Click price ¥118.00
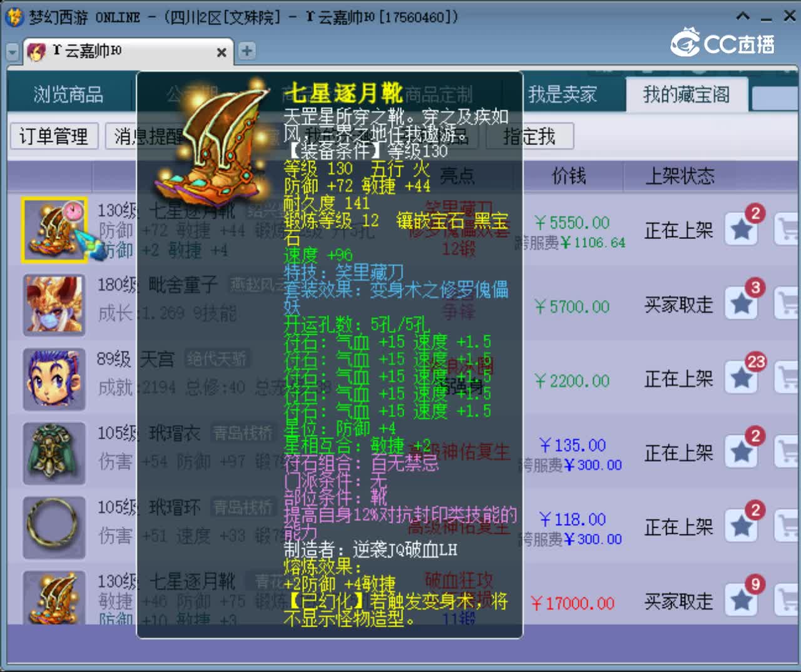This screenshot has width=801, height=672. (572, 519)
